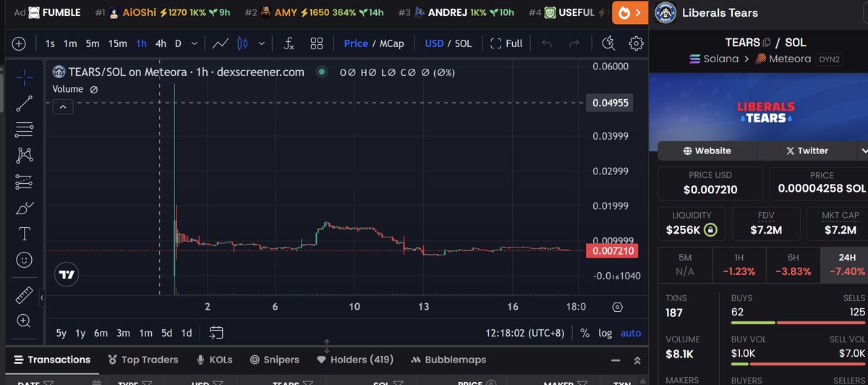
Task: Switch chart to MCap display
Action: tap(392, 43)
